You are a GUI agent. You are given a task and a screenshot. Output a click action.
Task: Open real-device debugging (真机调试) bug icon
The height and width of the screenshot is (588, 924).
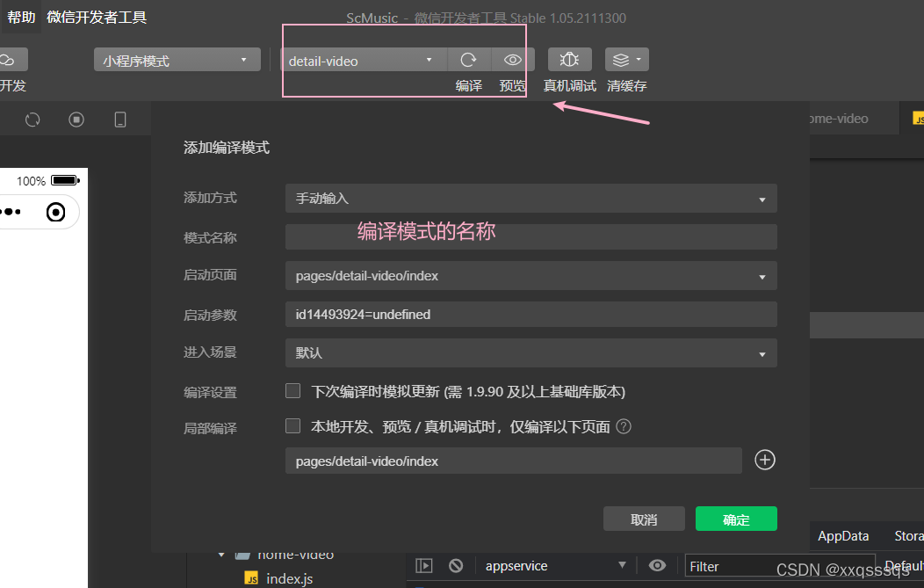(570, 60)
